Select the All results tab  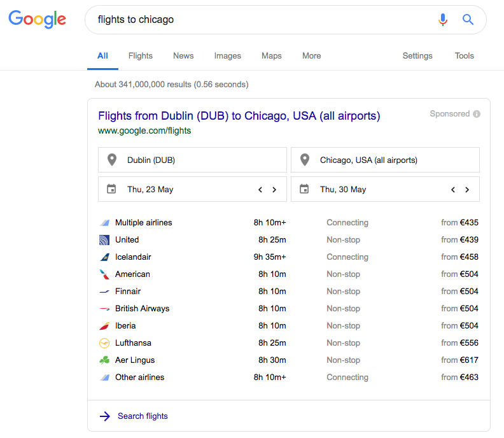pyautogui.click(x=102, y=55)
